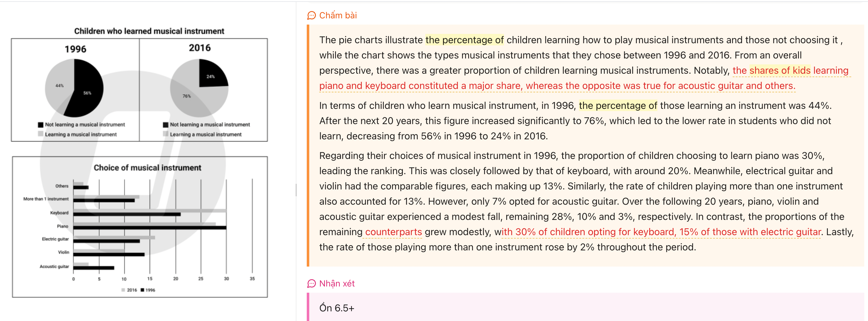Click the Nhận xét speech bubble icon

(311, 284)
